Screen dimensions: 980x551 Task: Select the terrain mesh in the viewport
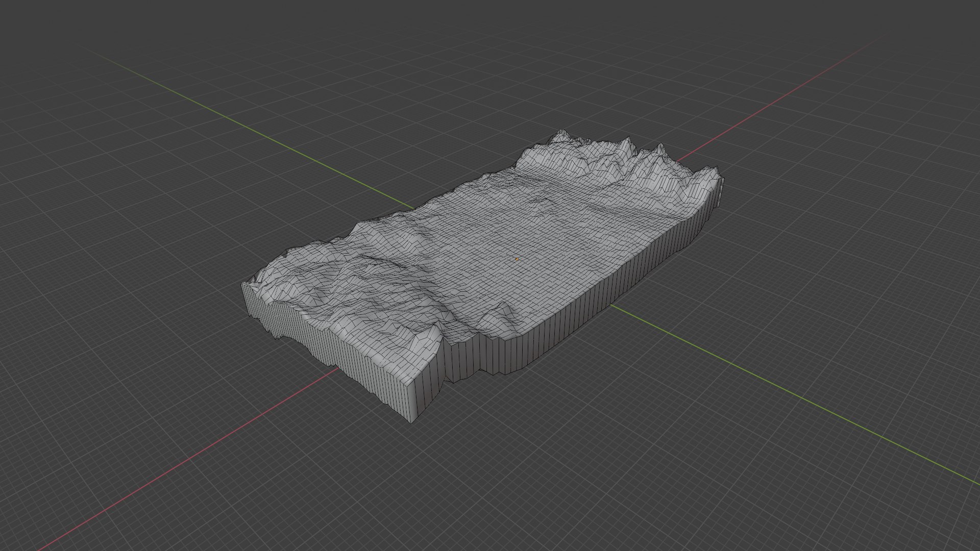click(482, 275)
